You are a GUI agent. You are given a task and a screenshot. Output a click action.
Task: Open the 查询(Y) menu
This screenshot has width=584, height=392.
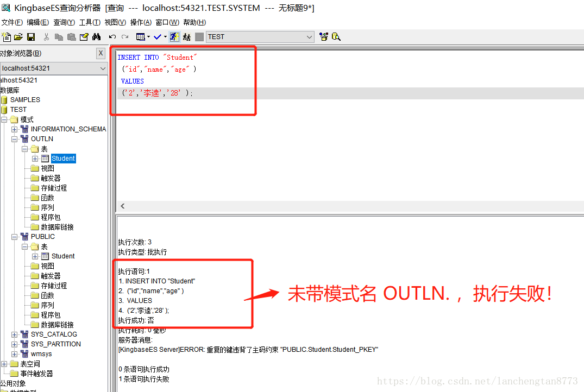[64, 22]
